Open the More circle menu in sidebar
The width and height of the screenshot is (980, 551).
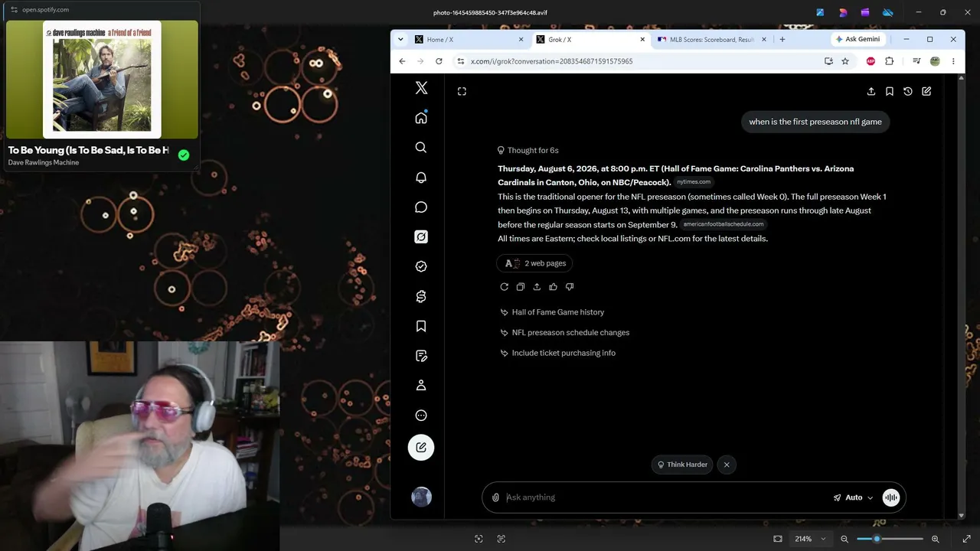(x=421, y=416)
